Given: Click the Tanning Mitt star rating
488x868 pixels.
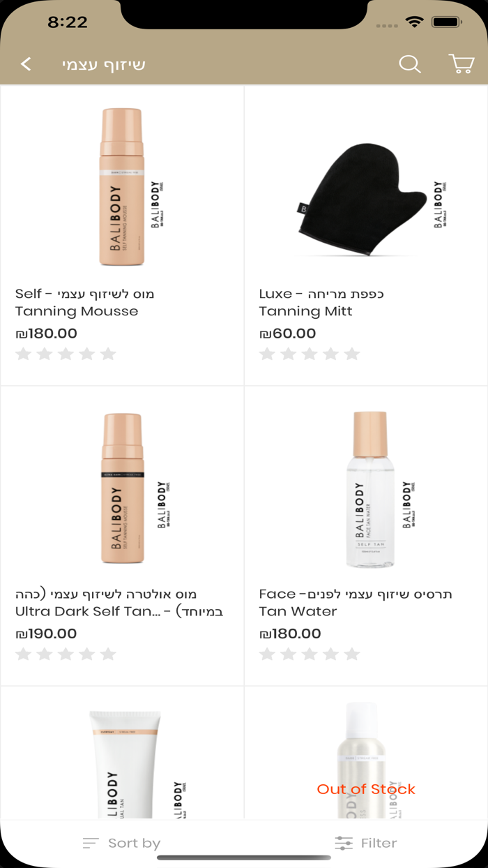Looking at the screenshot, I should coord(310,354).
